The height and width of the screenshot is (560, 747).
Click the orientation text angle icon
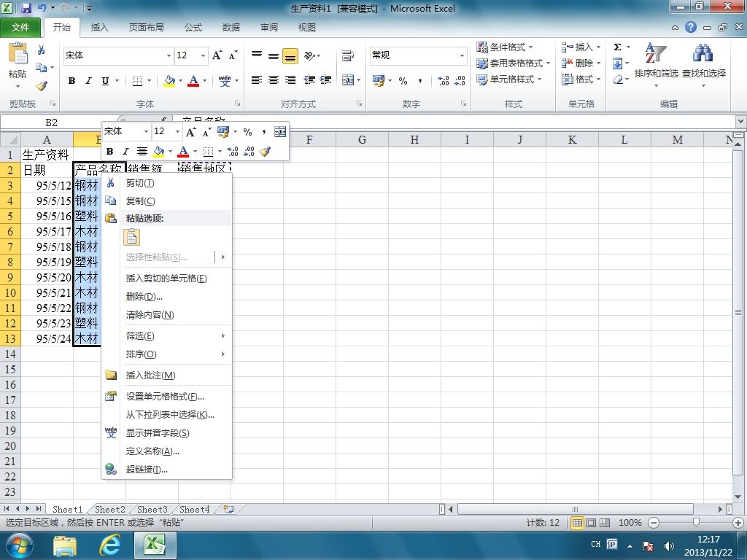pos(309,55)
